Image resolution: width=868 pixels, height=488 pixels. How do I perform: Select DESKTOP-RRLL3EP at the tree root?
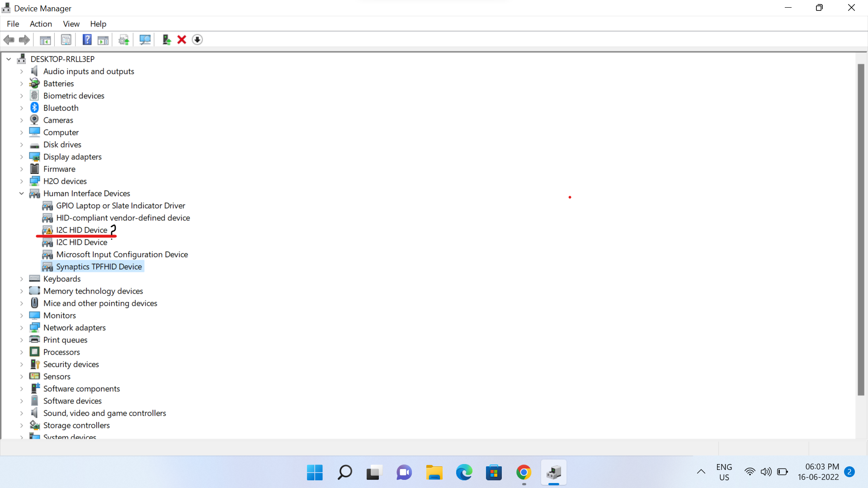click(x=62, y=59)
